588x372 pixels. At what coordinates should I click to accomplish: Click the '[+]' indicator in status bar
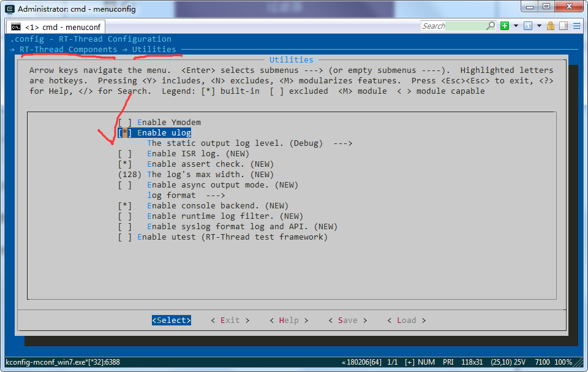coord(410,362)
